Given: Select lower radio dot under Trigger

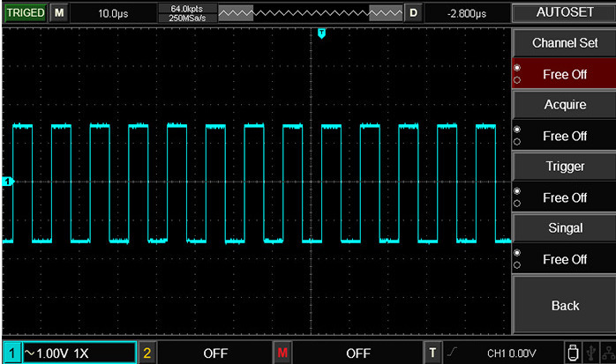Looking at the screenshot, I should click(517, 204).
